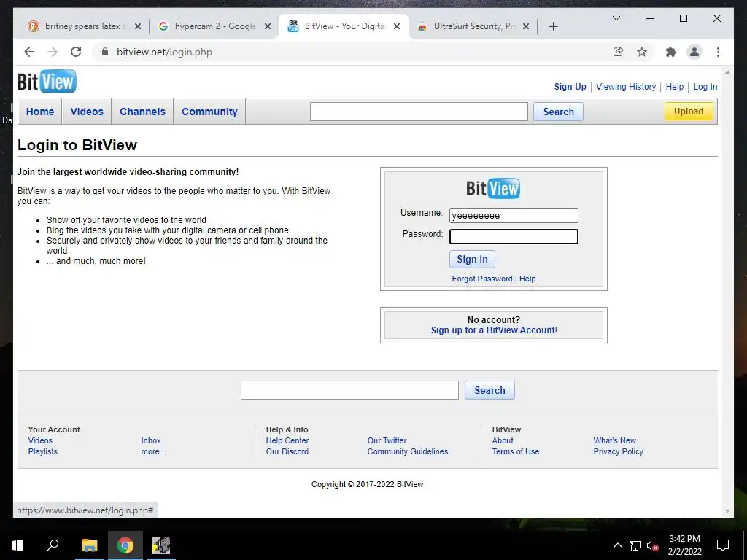Click Help link beside Forgot Password
The width and height of the screenshot is (747, 560).
527,279
